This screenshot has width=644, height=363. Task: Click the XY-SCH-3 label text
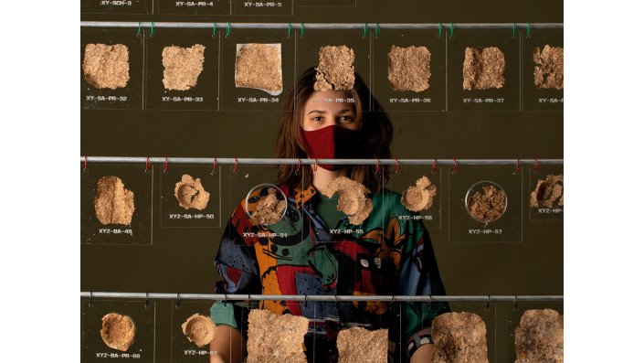pos(116,3)
